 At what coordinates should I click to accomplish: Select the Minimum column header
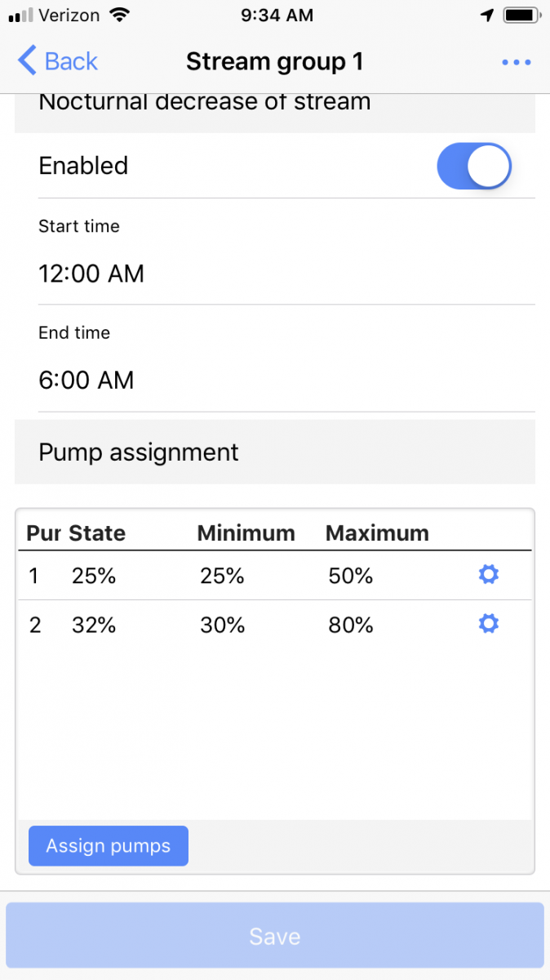pyautogui.click(x=246, y=533)
